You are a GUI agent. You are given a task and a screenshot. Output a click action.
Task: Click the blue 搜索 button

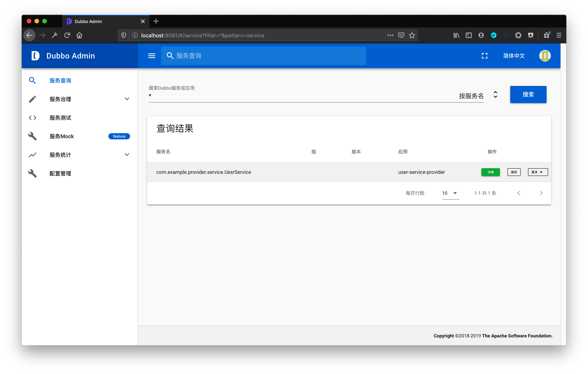coord(528,94)
